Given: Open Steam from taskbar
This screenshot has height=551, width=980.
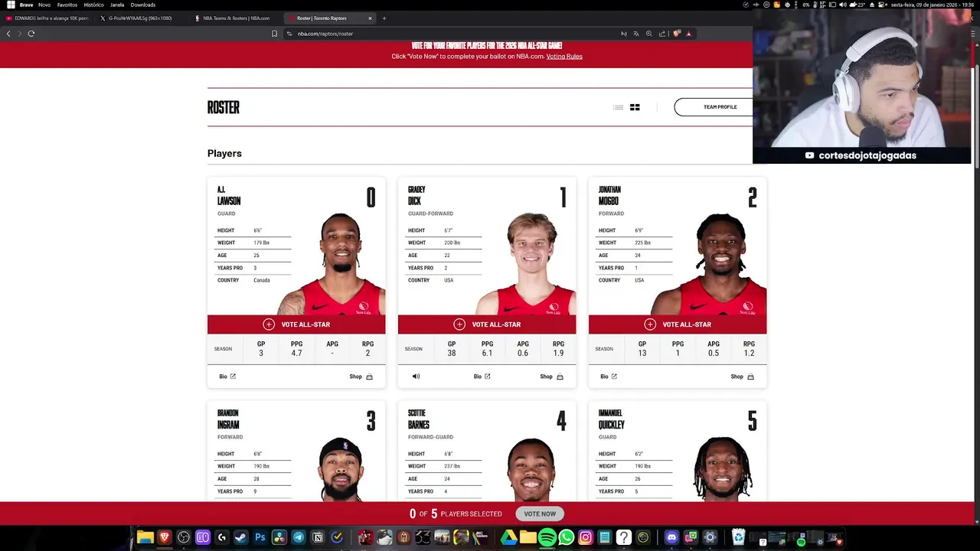Looking at the screenshot, I should point(240,538).
